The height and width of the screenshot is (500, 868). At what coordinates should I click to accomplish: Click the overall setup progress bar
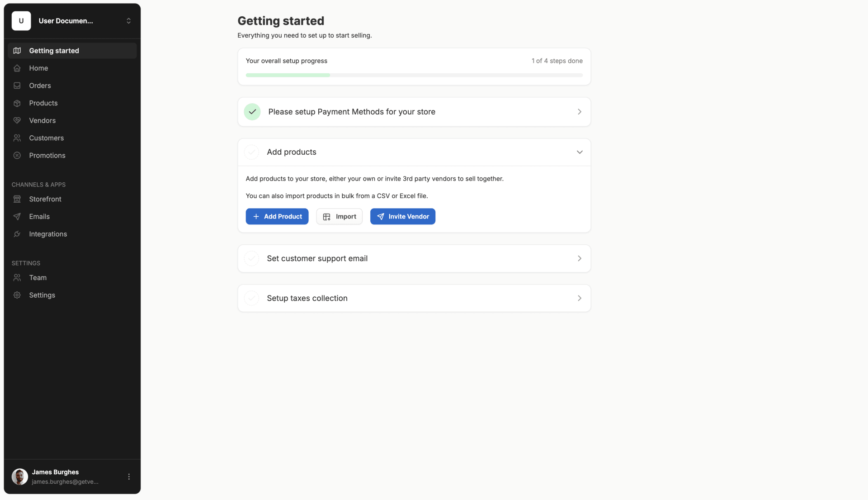[x=414, y=75]
